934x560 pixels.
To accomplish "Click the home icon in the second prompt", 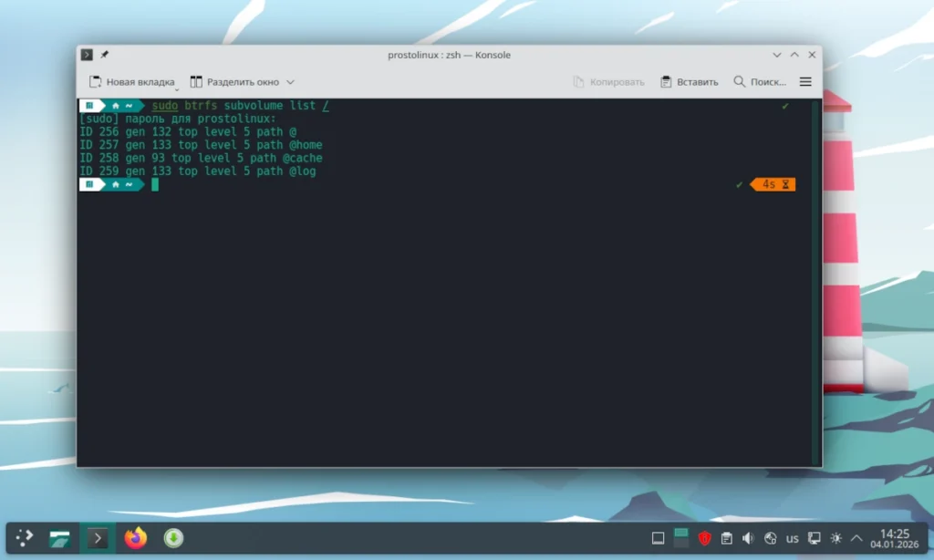I will (116, 184).
